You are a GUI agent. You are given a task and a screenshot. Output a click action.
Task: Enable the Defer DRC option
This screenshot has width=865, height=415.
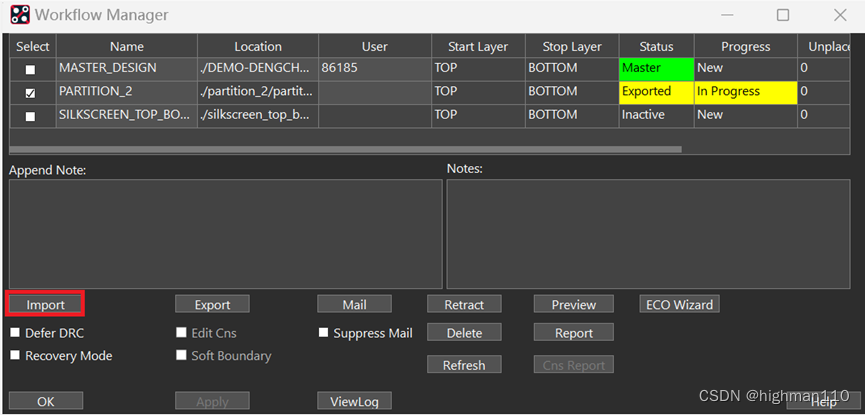pos(16,333)
